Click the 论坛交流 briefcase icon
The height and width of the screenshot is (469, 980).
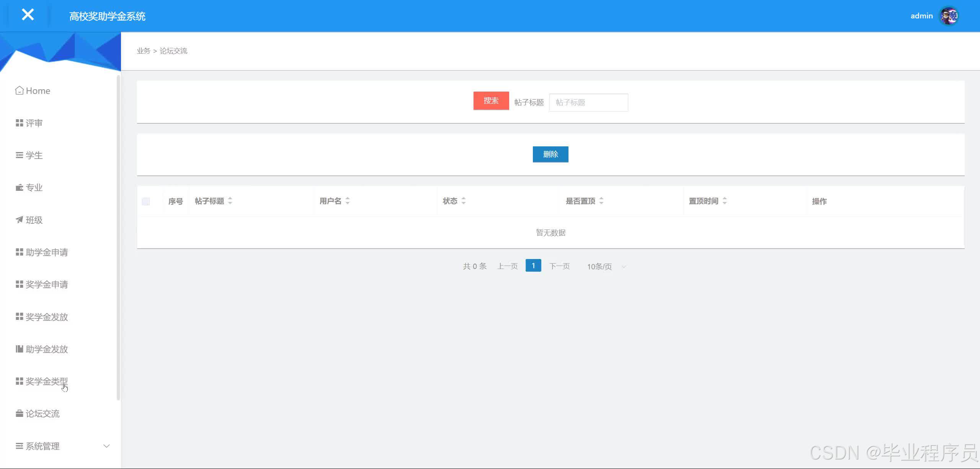[x=19, y=413]
